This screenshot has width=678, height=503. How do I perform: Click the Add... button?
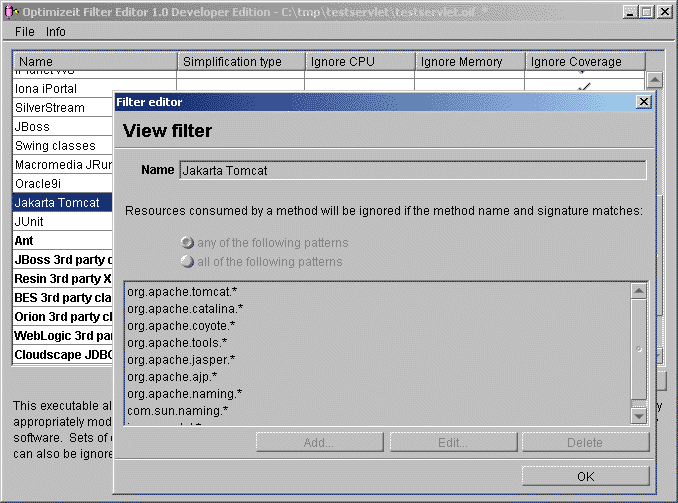[x=320, y=443]
